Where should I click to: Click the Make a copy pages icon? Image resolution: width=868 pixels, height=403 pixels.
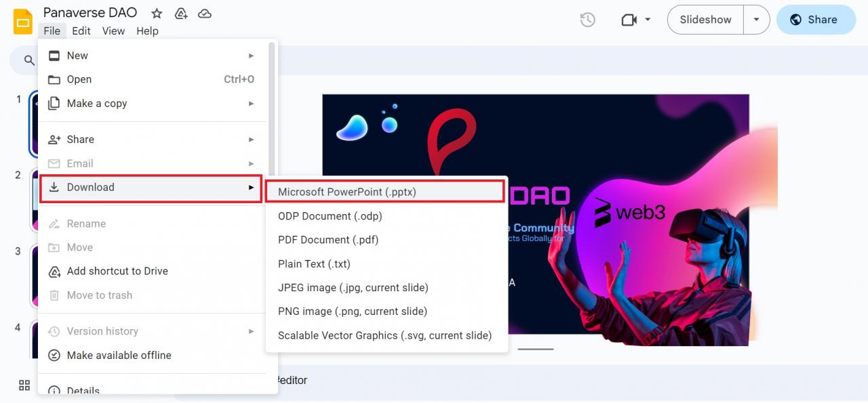(54, 104)
